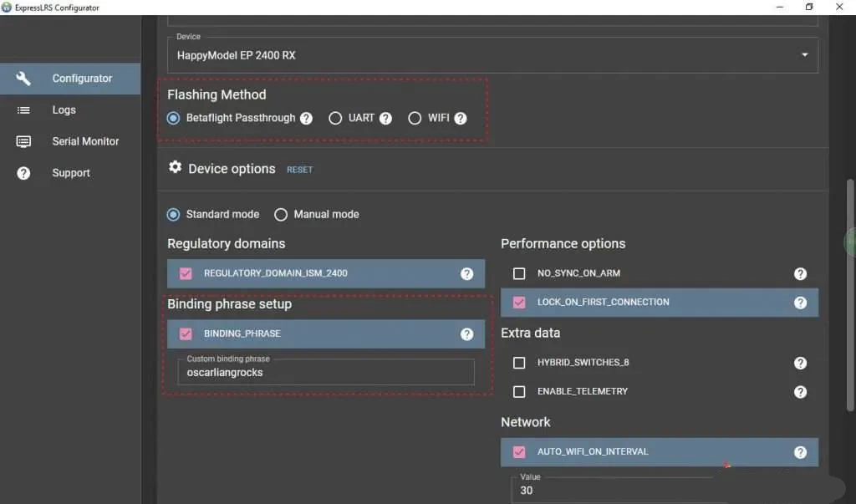Open help for ENABLE_TELEMETRY
856x504 pixels.
[x=800, y=392]
